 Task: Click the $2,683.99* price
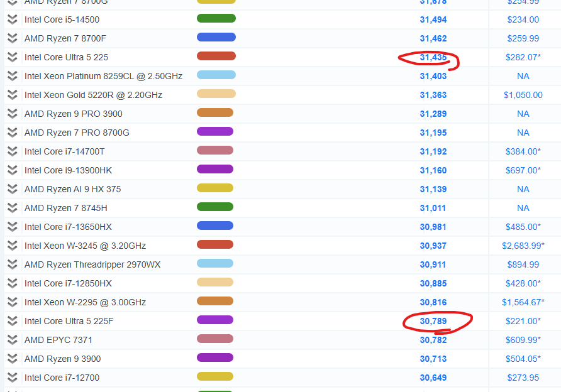click(x=523, y=246)
